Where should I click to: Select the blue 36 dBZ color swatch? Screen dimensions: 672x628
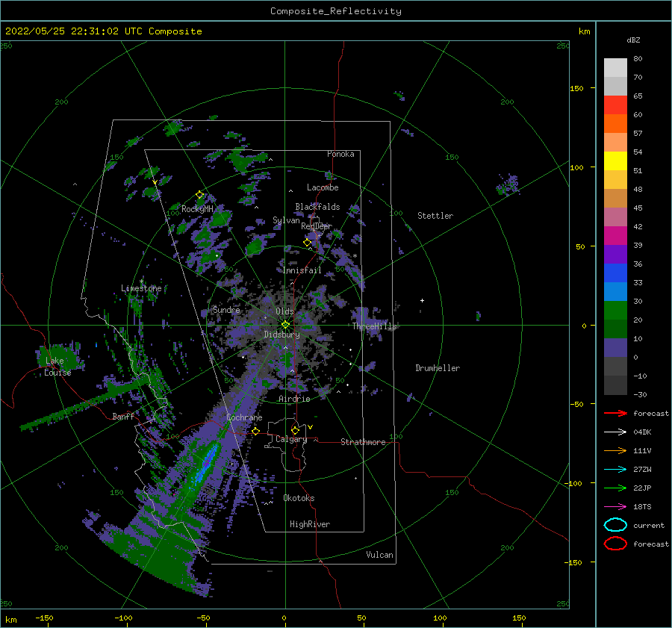615,273
